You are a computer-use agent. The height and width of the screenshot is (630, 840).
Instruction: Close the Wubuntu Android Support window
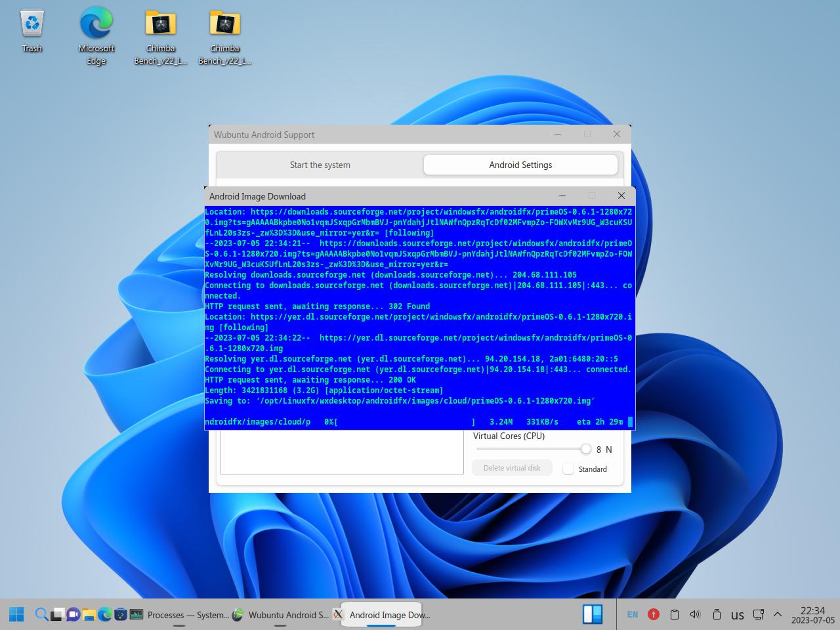click(x=617, y=134)
